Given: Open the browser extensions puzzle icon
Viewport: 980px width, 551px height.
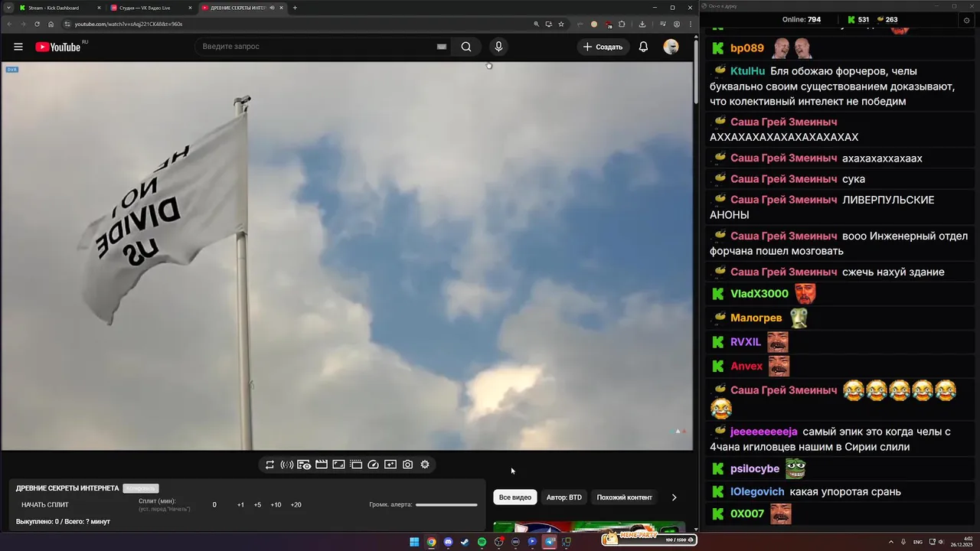Looking at the screenshot, I should pyautogui.click(x=622, y=24).
